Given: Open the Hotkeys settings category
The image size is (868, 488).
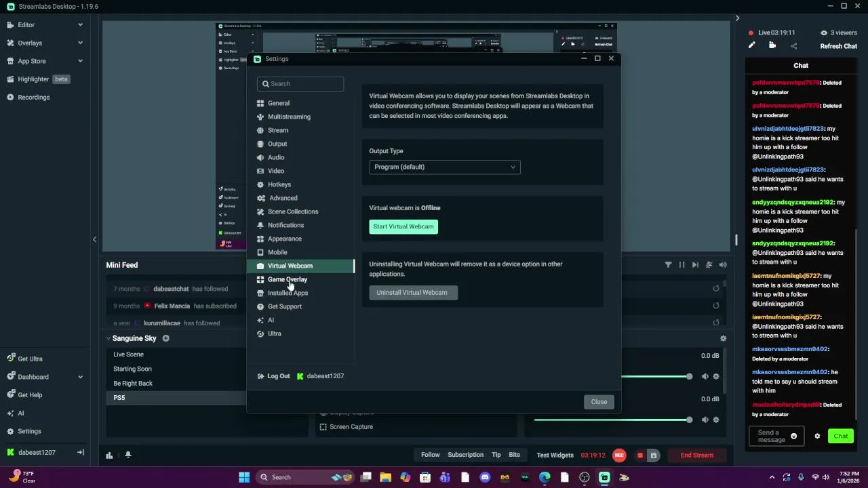Looking at the screenshot, I should click(x=301, y=184).
